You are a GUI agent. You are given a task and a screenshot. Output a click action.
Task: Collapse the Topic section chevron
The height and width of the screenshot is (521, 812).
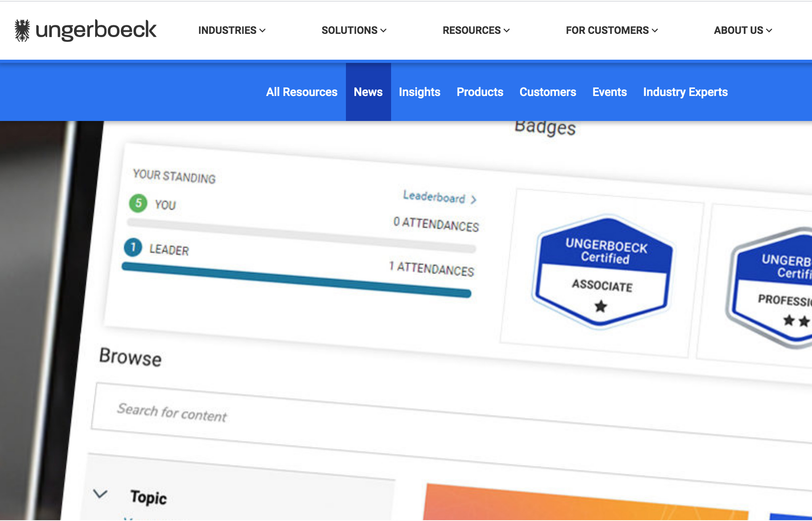click(x=100, y=494)
